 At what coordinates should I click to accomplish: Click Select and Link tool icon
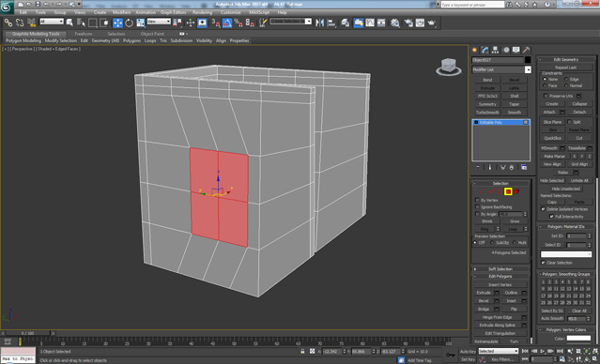[x=8, y=23]
